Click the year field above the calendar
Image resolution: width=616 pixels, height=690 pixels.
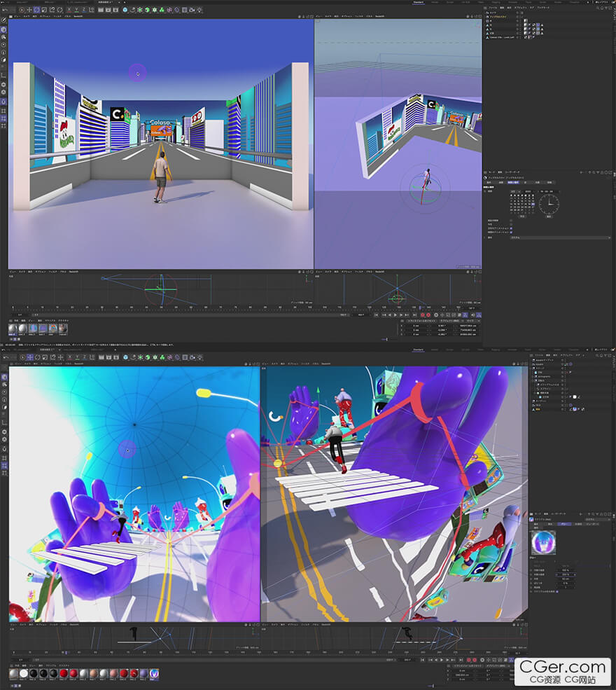click(x=528, y=191)
